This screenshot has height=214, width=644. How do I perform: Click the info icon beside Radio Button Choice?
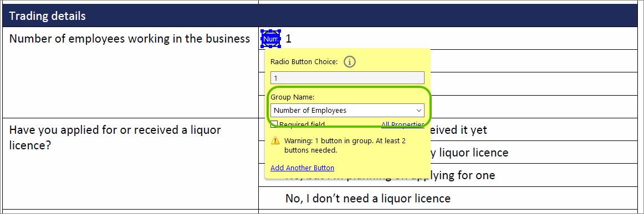pos(350,62)
